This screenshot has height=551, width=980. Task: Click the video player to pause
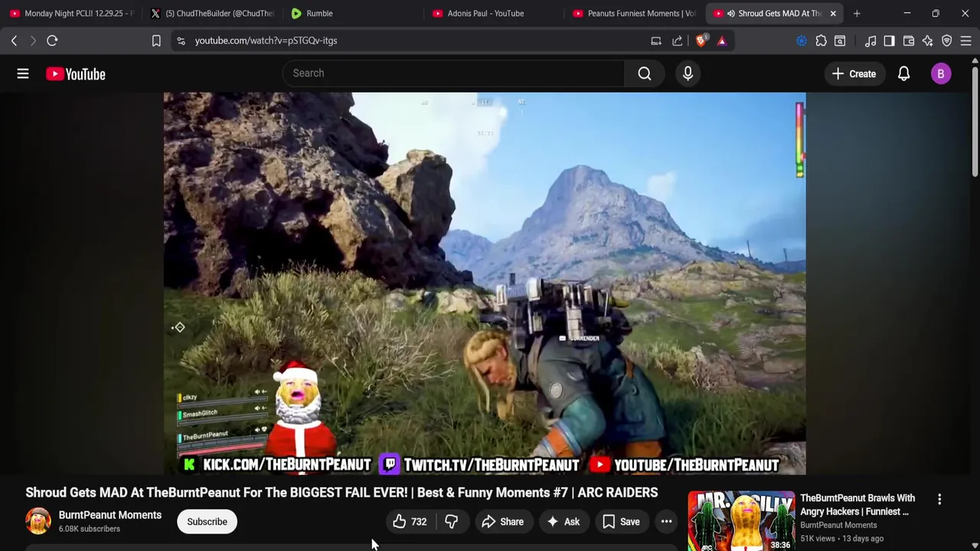click(484, 283)
